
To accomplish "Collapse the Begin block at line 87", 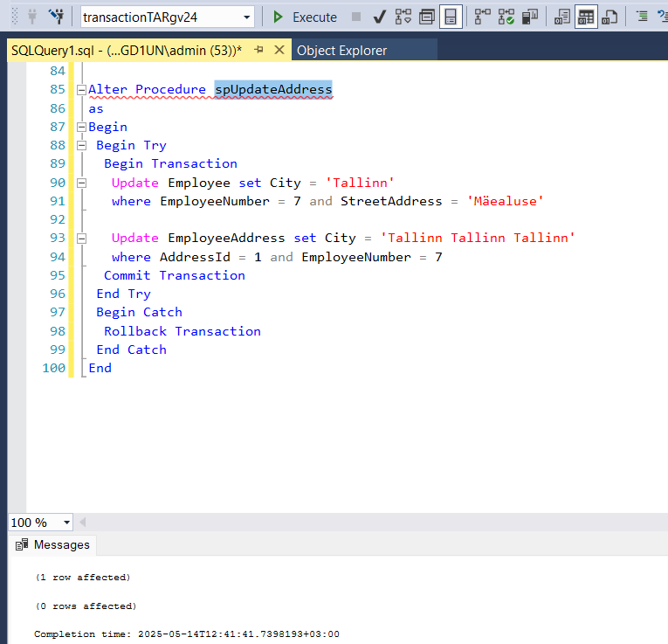I will tap(81, 127).
